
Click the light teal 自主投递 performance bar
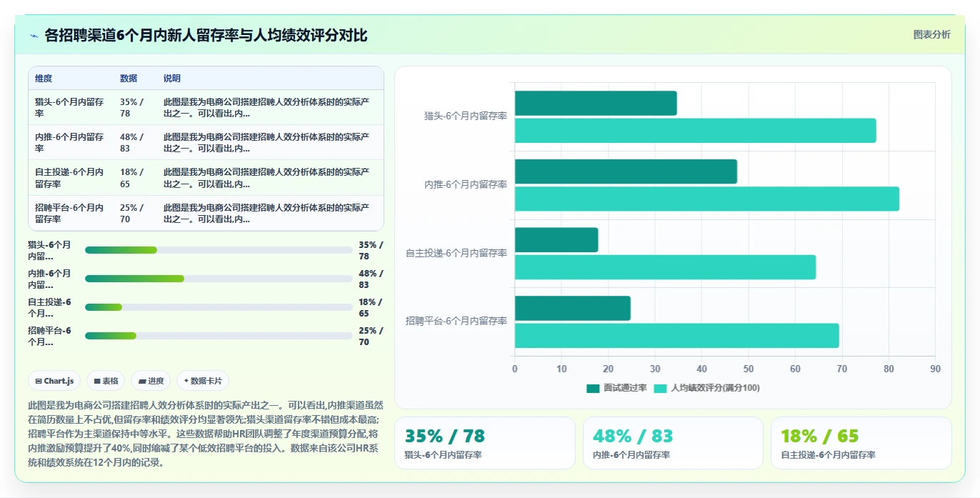[665, 267]
